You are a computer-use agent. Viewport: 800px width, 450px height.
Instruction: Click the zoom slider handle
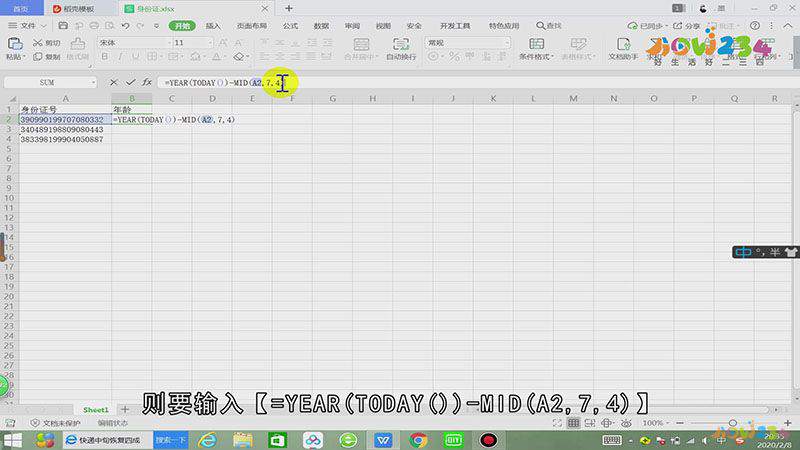pyautogui.click(x=733, y=423)
